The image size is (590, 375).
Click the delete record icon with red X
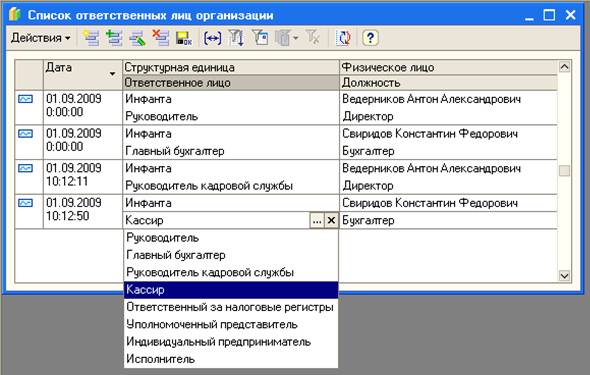click(161, 38)
